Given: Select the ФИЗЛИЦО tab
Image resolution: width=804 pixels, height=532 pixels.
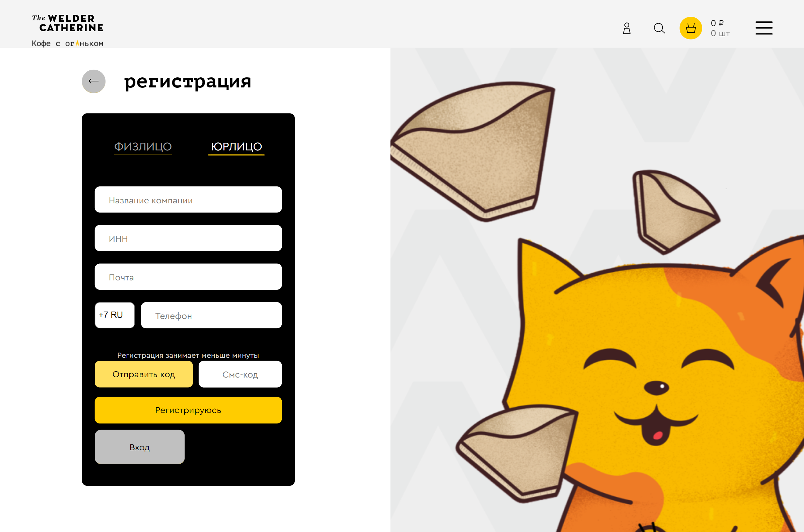Looking at the screenshot, I should pyautogui.click(x=142, y=147).
